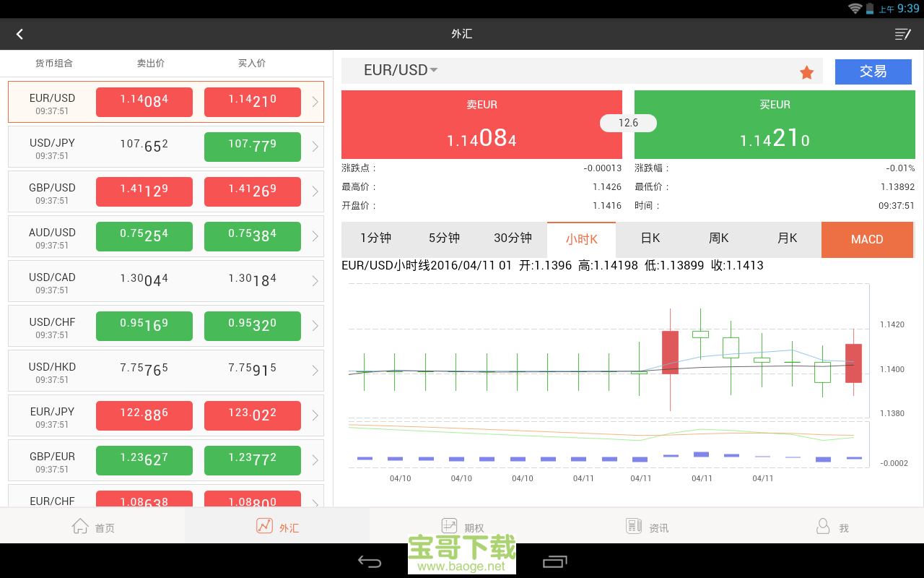
Task: Open the edit list icon at top right
Action: point(902,34)
